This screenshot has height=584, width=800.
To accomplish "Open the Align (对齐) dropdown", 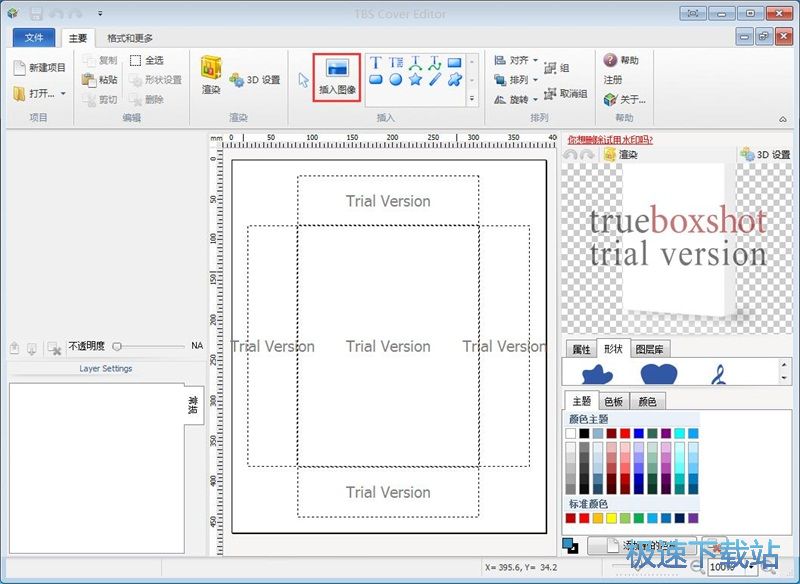I will pyautogui.click(x=536, y=60).
